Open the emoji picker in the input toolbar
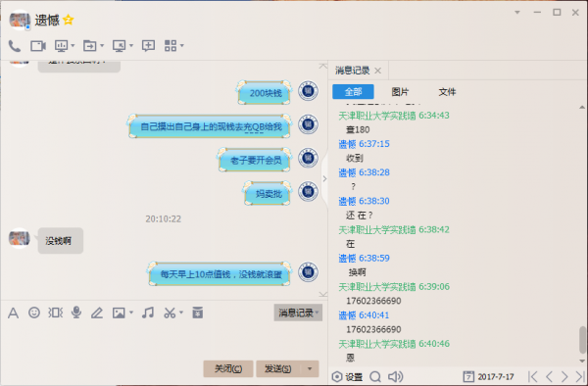This screenshot has width=588, height=386. click(x=34, y=313)
